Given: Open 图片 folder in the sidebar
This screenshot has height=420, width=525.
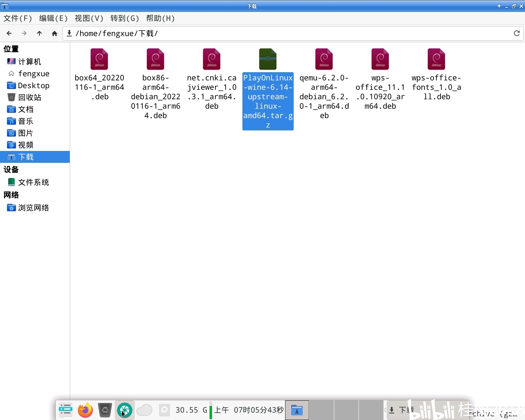Looking at the screenshot, I should coord(35,133).
